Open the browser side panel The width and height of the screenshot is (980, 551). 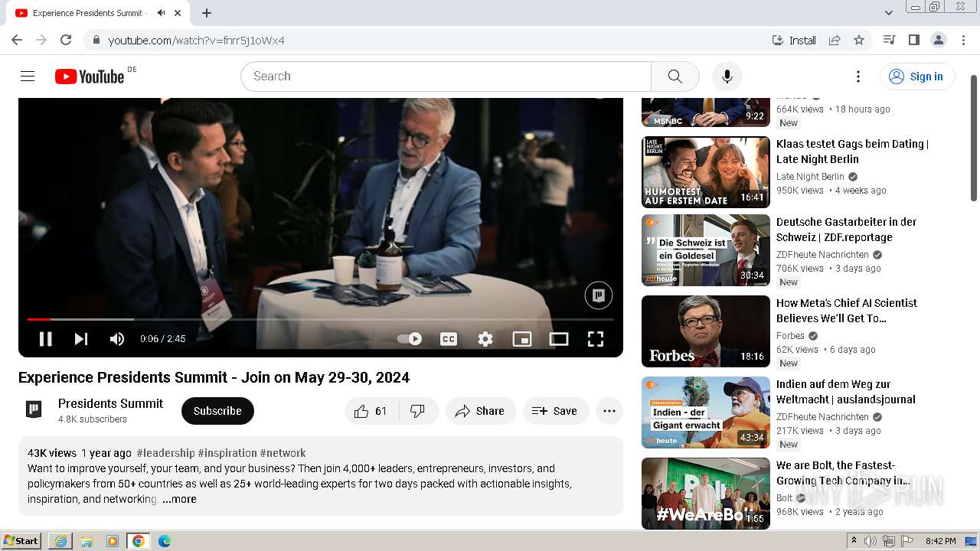click(913, 40)
